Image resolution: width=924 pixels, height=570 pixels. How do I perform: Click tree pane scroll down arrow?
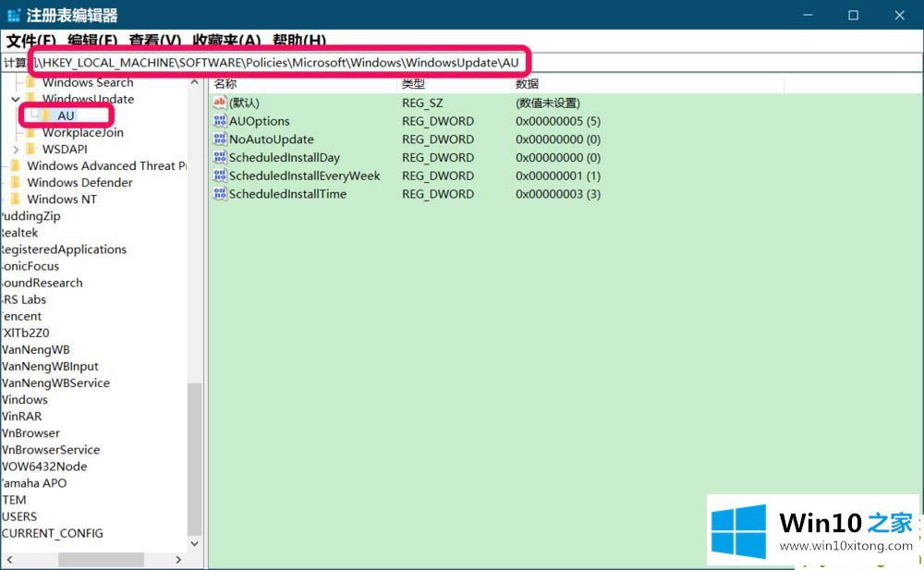point(194,543)
